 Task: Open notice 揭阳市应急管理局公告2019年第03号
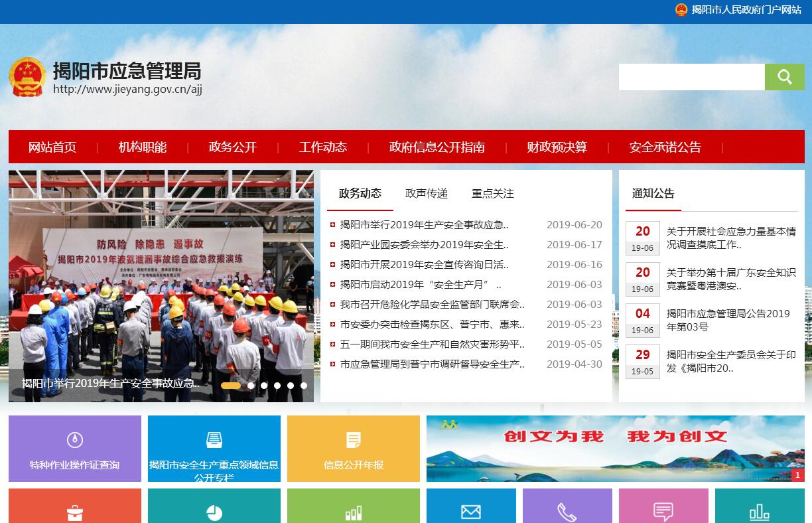click(728, 320)
